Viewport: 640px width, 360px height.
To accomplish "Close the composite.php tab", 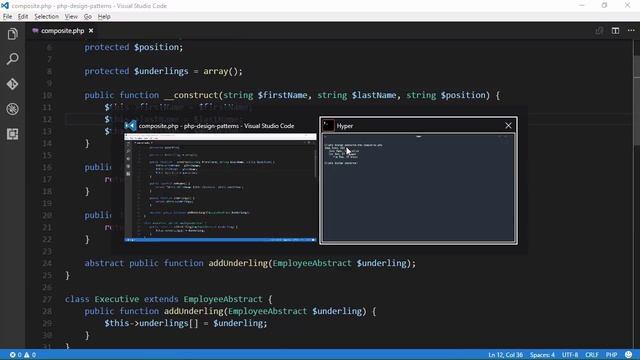I will click(91, 31).
